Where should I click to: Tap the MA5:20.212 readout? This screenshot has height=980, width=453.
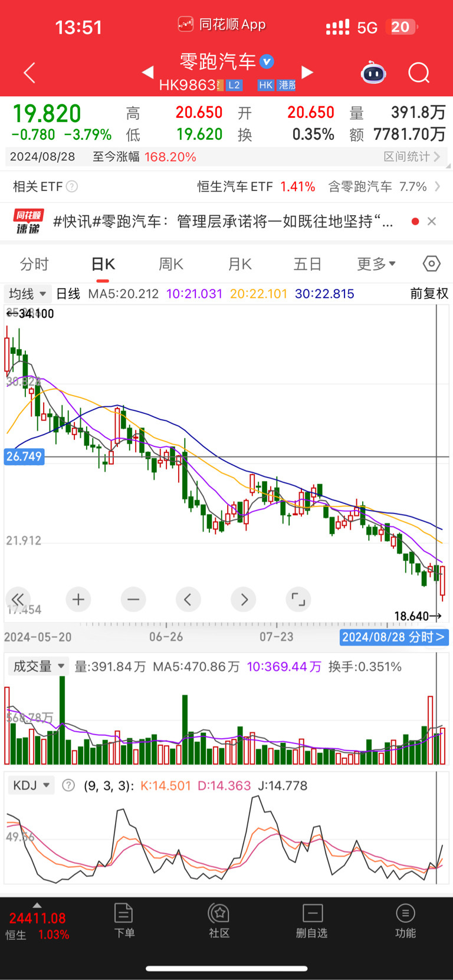123,294
